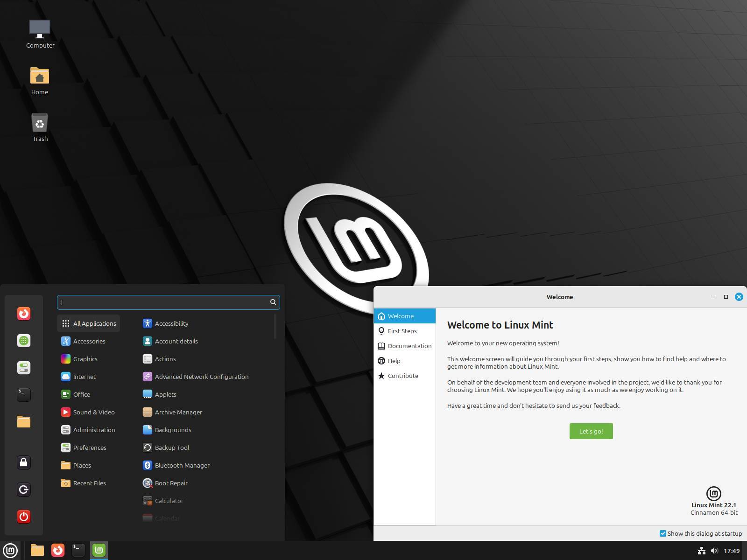This screenshot has width=747, height=560.
Task: Click the panel clock showing 17:49
Action: tap(732, 551)
